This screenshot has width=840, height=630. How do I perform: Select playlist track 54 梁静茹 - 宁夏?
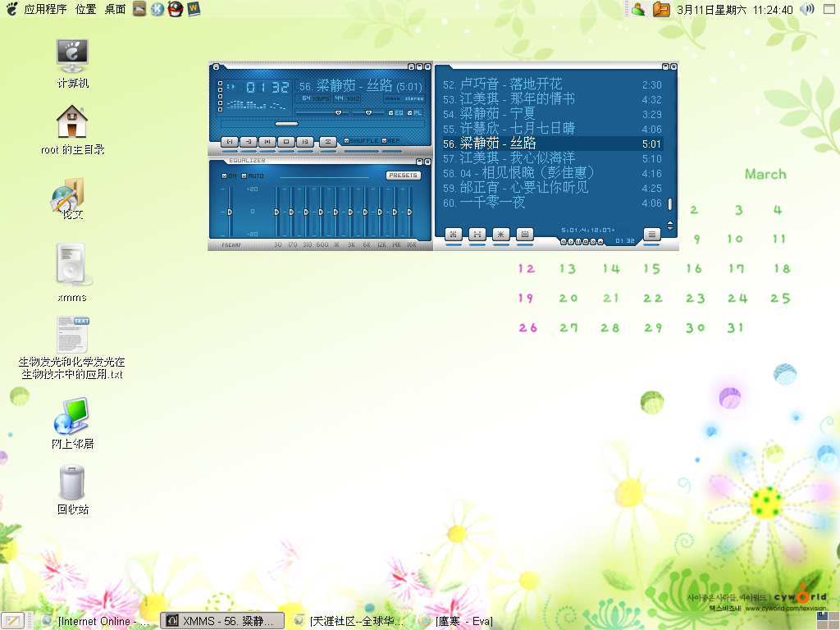[x=552, y=114]
